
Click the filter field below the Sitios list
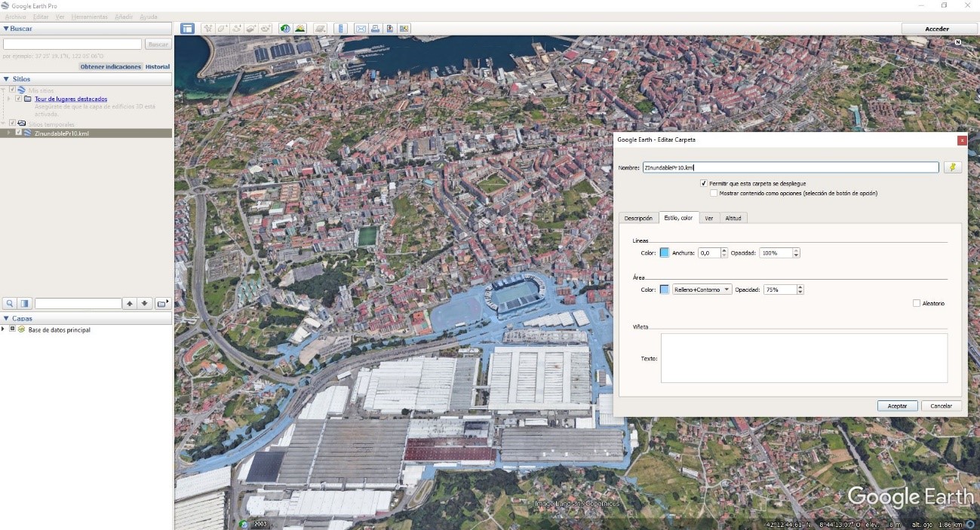coord(78,303)
